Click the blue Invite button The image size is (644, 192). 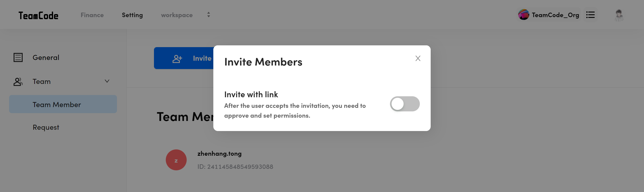coord(184,58)
